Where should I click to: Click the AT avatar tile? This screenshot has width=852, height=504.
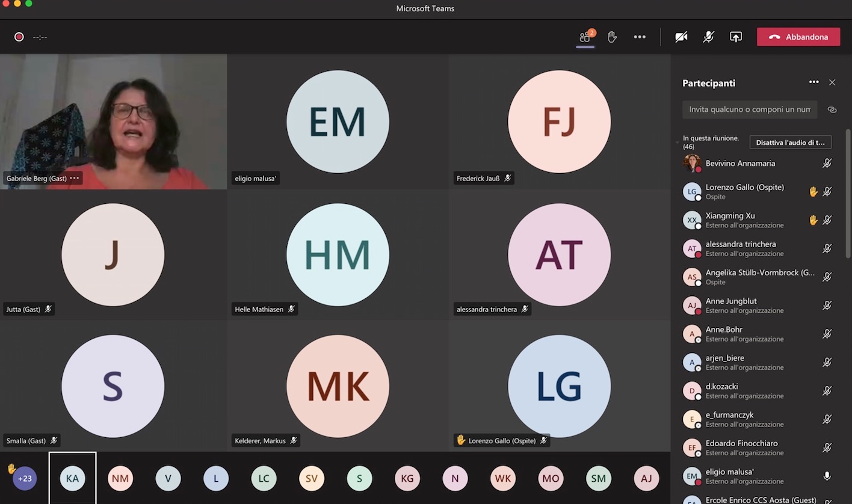pos(559,254)
